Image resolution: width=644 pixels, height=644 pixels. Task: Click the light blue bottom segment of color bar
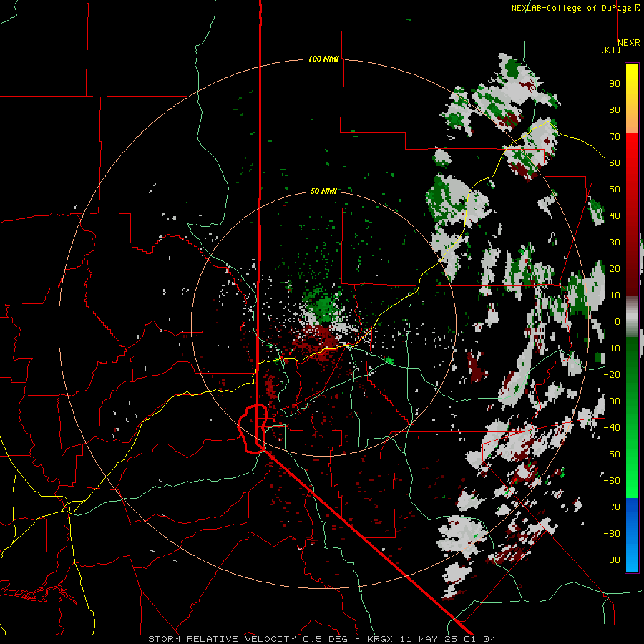pos(632,559)
